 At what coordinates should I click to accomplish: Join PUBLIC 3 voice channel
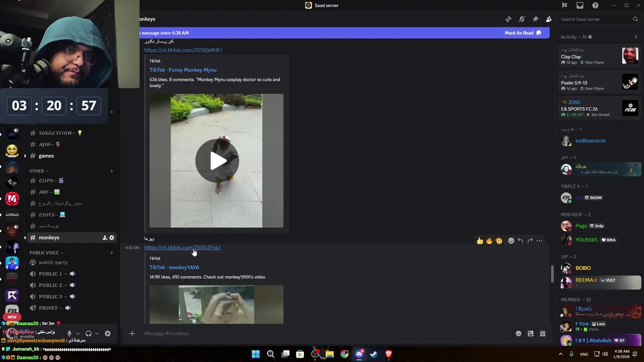(x=70, y=297)
